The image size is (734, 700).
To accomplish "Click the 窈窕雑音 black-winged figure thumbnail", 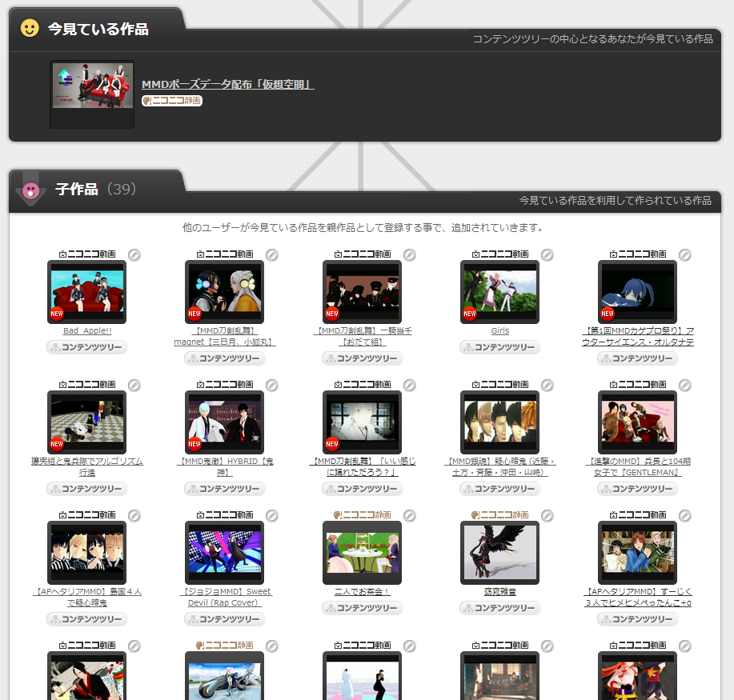I will (500, 553).
